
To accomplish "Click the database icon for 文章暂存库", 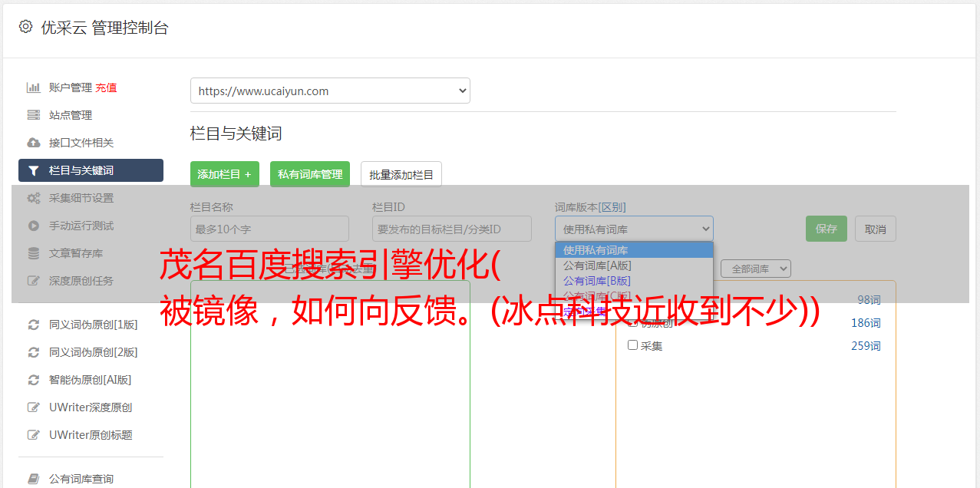I will click(x=33, y=253).
